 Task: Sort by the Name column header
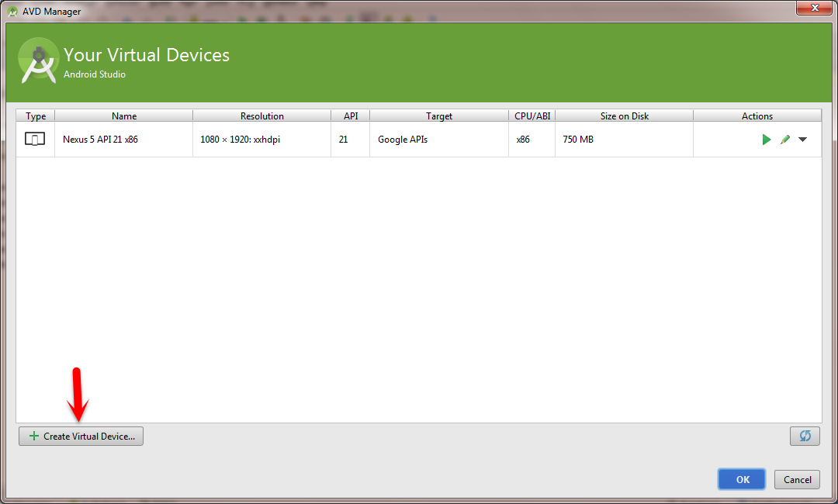124,116
